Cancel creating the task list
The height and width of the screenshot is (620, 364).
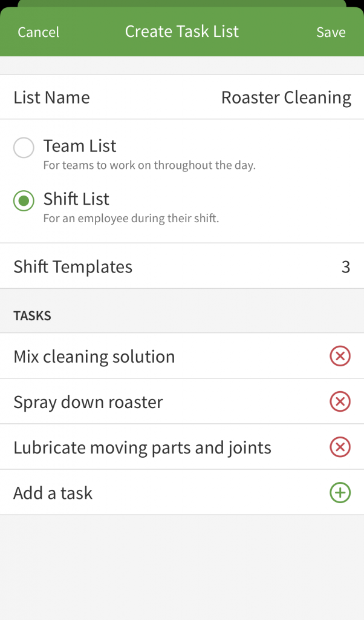(x=38, y=31)
